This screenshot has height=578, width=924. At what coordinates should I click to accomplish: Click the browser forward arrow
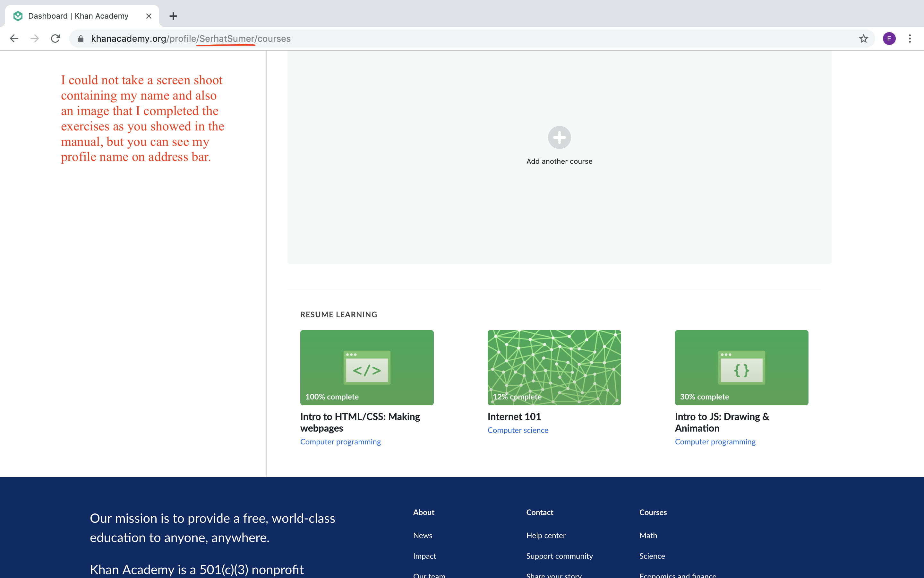point(35,39)
